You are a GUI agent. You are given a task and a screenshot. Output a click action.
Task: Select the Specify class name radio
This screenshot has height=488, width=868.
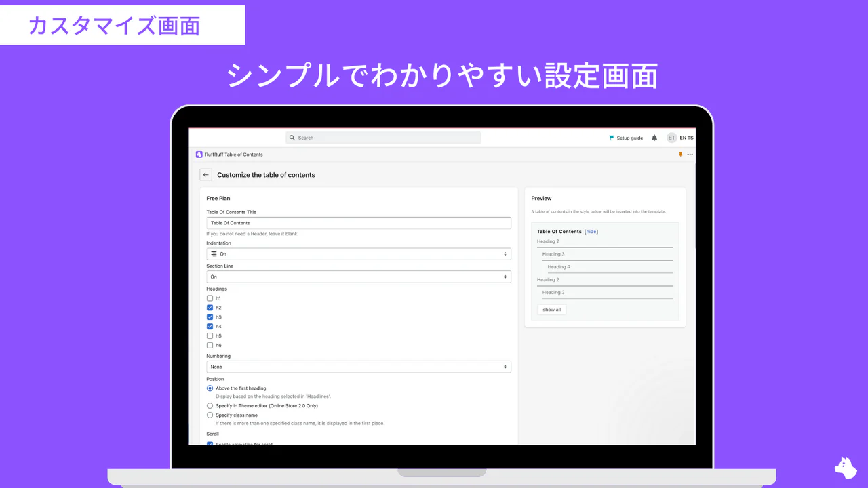click(x=210, y=415)
